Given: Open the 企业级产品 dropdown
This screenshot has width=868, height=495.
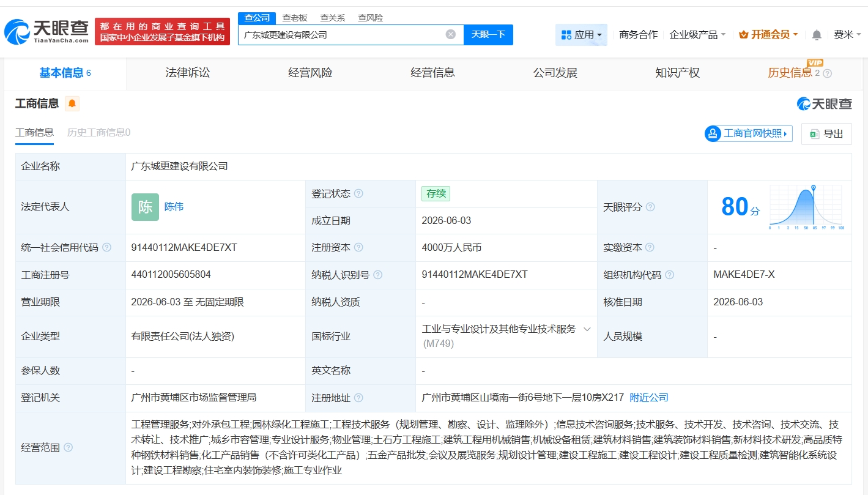Looking at the screenshot, I should (x=697, y=35).
